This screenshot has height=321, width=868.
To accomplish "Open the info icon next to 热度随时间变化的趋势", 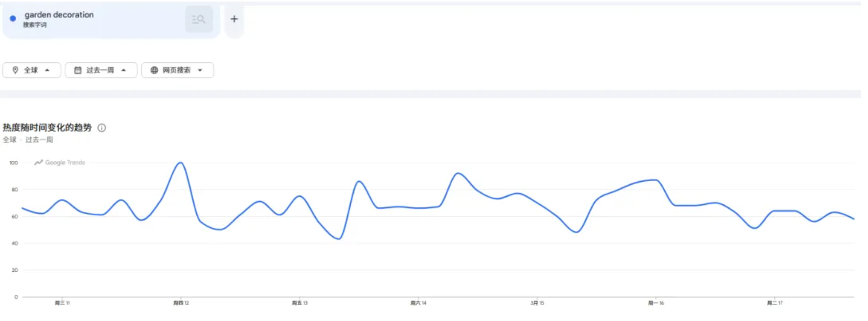I will (x=102, y=128).
